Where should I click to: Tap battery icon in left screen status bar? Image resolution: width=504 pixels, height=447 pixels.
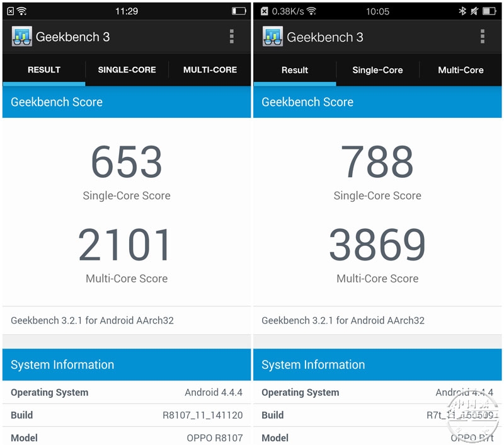point(239,11)
